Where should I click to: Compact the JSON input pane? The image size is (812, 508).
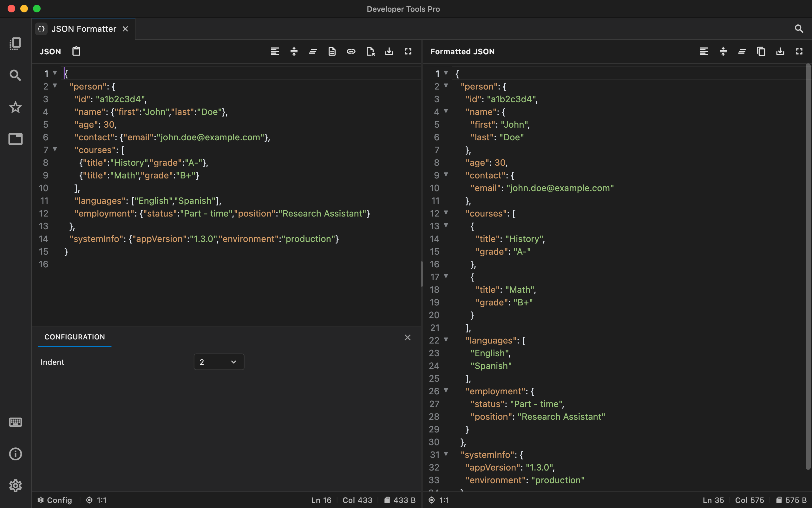pyautogui.click(x=294, y=51)
